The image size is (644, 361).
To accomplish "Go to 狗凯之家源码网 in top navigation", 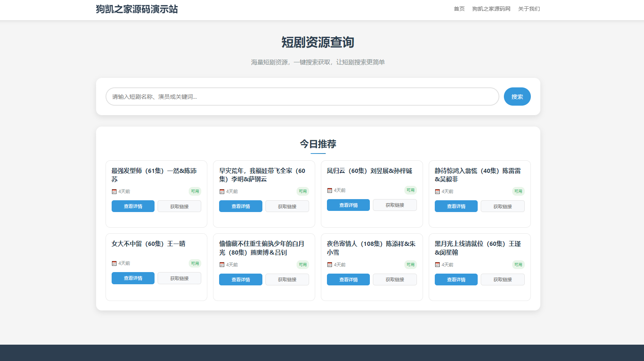I will 491,9.
